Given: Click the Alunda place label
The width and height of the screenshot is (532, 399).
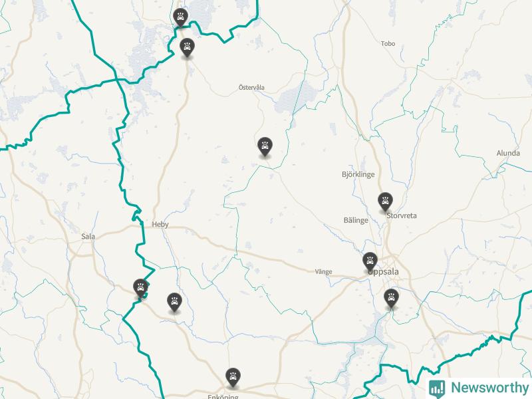Looking at the screenshot, I should click(x=508, y=153).
